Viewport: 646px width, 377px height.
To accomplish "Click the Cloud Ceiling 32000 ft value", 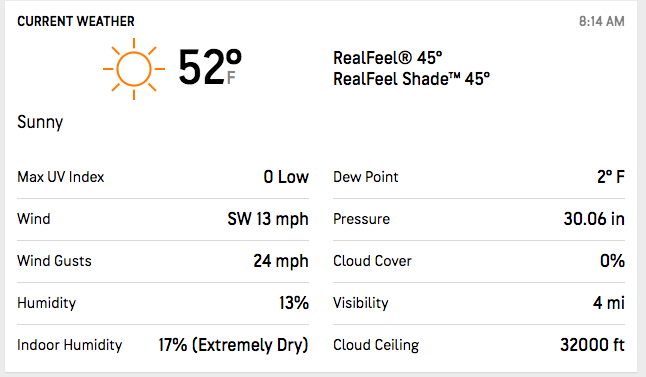I will pos(592,345).
